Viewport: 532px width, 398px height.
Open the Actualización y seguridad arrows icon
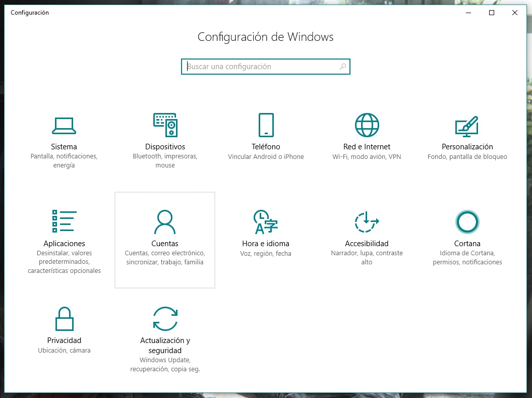[x=165, y=319]
